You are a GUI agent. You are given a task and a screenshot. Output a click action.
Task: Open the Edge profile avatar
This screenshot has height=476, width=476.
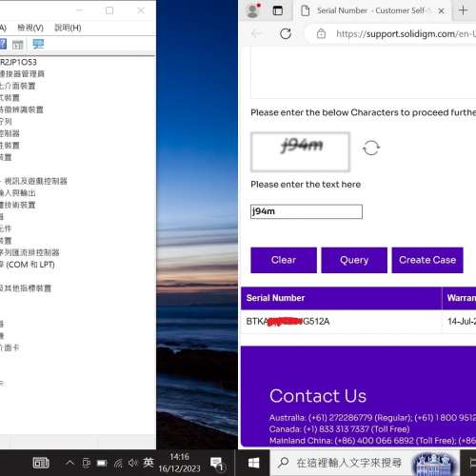point(253,10)
